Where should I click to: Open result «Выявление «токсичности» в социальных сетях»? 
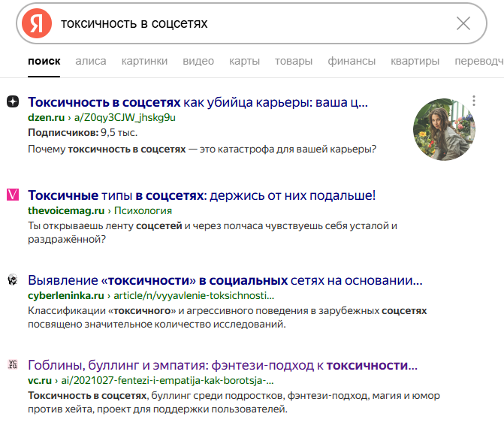225,280
